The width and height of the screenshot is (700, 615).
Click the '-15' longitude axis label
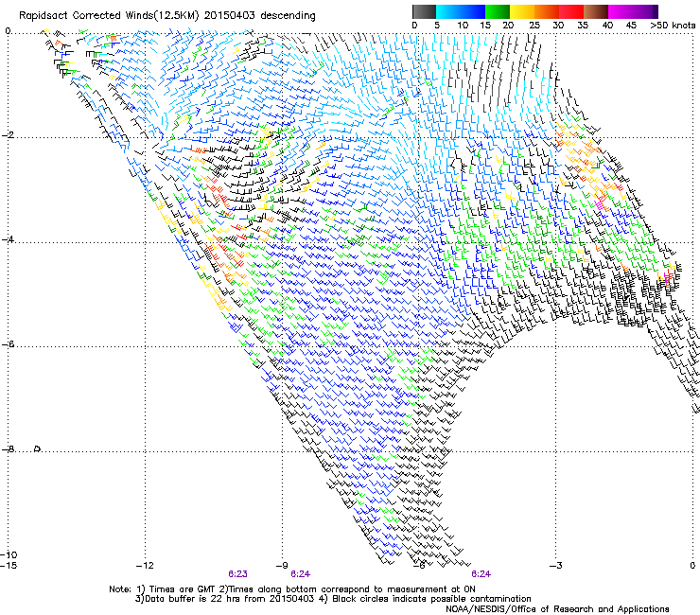(9, 566)
